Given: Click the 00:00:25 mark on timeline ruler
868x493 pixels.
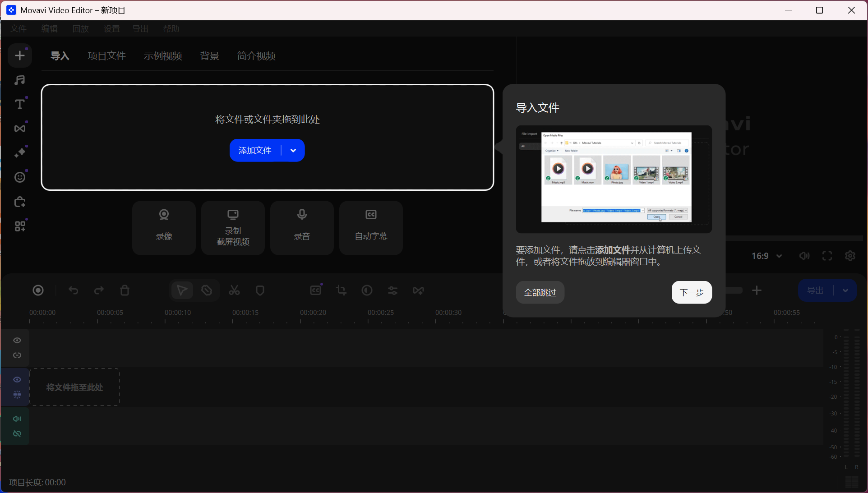Looking at the screenshot, I should (381, 313).
